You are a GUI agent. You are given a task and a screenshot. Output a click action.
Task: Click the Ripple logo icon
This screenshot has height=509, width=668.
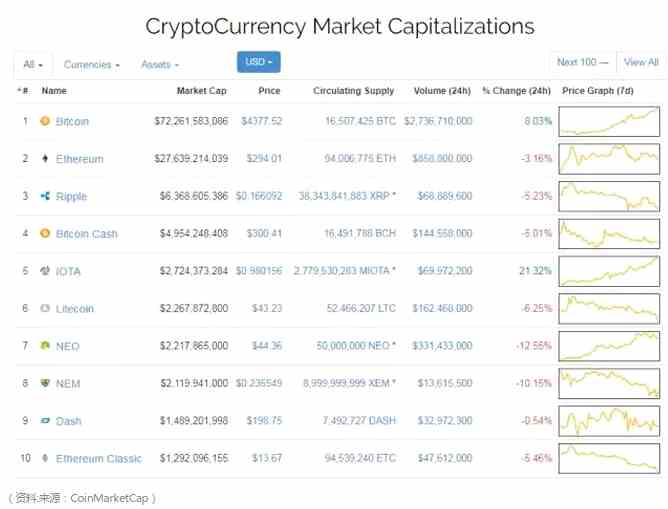click(44, 196)
